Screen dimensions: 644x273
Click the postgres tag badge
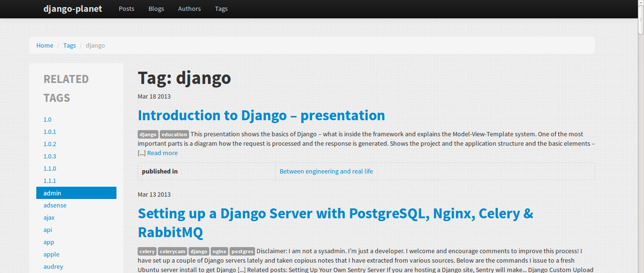pos(242,251)
